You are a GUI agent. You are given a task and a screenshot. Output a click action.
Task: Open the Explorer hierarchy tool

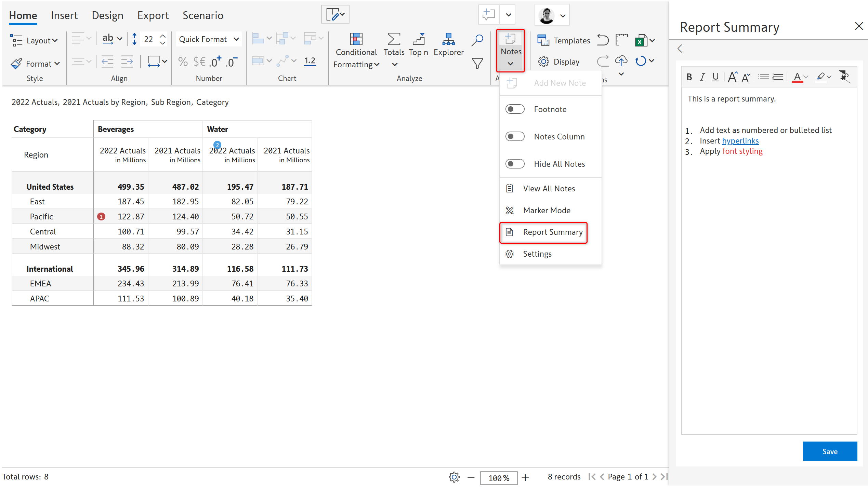448,40
